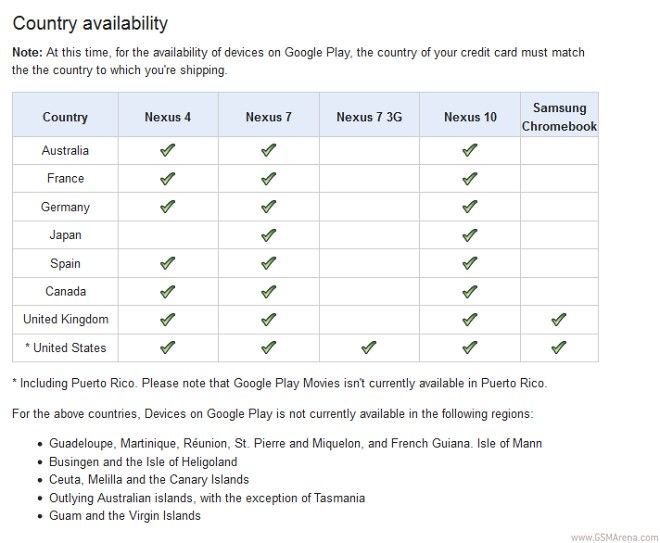Click the Nexus 4 checkmark for Germany
The height and width of the screenshot is (543, 660).
coord(167,207)
